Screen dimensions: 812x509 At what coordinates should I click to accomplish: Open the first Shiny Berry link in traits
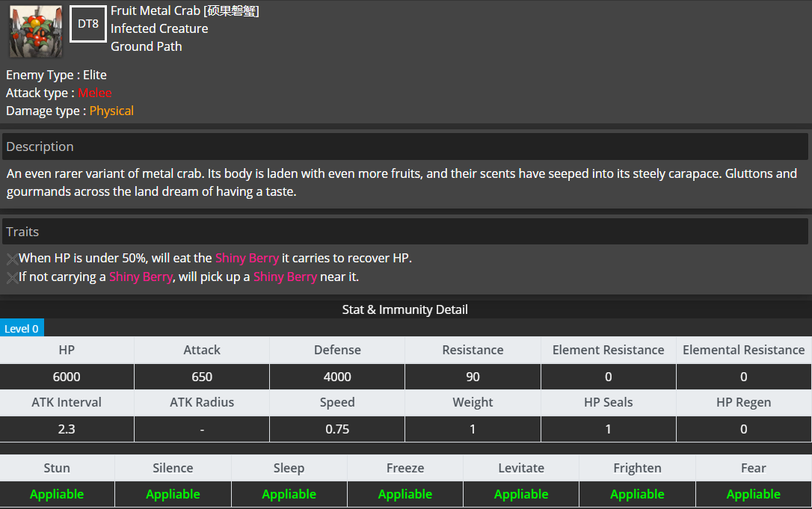(247, 258)
